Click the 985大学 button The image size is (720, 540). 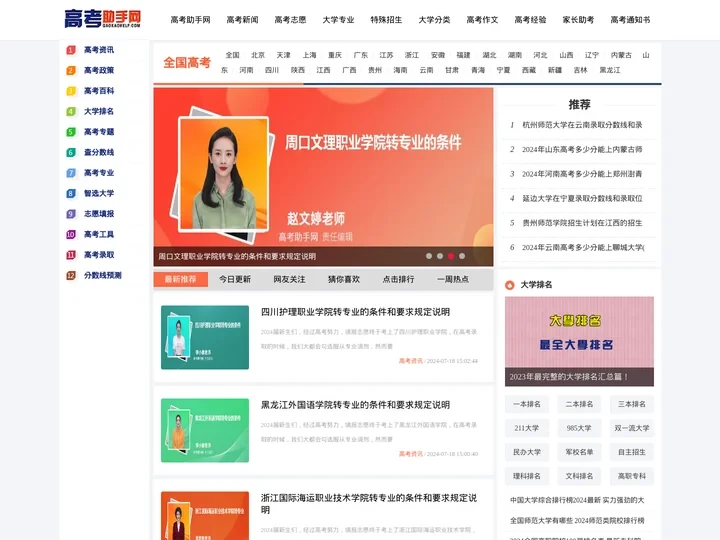[579, 428]
